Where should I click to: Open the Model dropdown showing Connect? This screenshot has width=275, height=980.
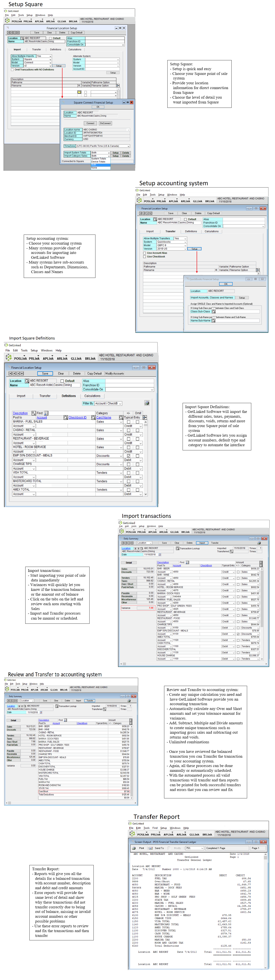tap(50, 62)
